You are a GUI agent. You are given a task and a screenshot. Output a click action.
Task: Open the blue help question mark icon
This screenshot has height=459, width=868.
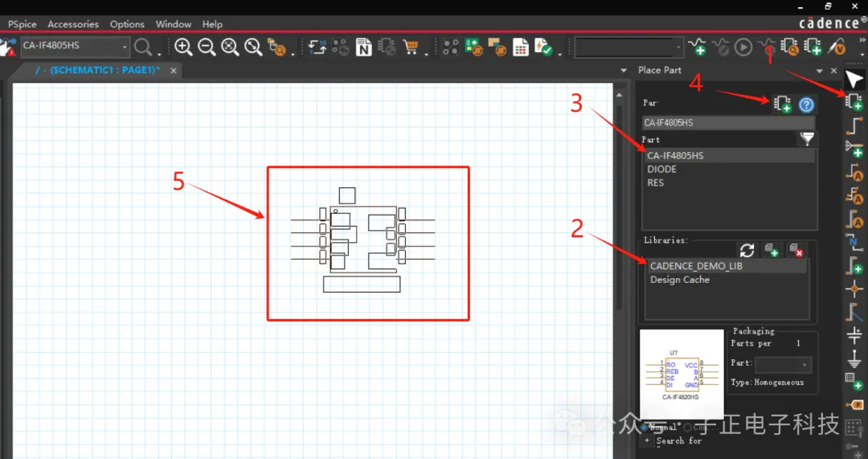click(807, 104)
